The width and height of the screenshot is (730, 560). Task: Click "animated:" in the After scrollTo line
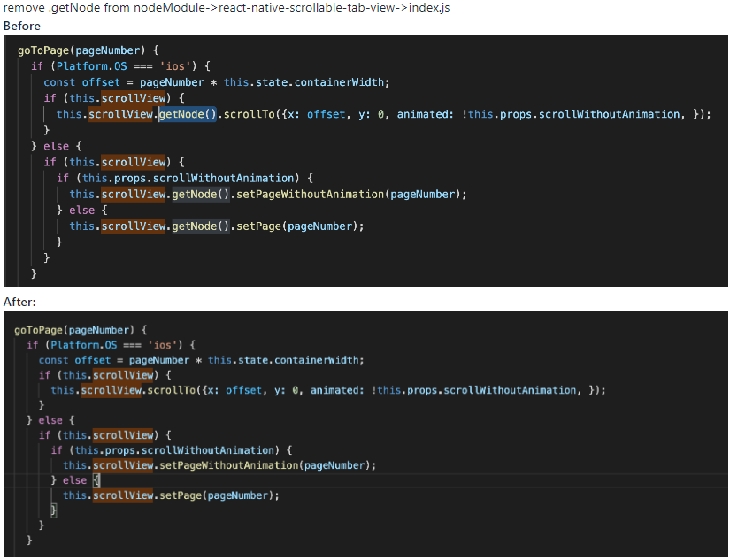click(337, 390)
